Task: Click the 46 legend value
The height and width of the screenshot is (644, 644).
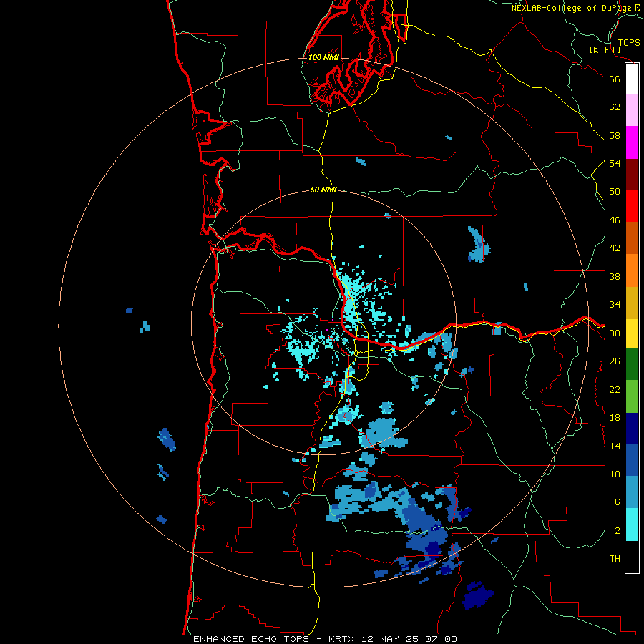Action: click(615, 220)
